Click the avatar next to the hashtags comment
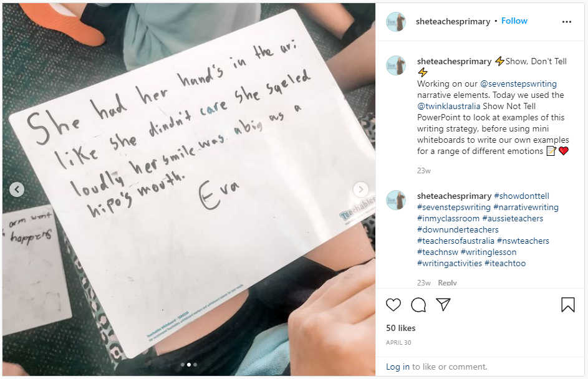The image size is (588, 379). 395,200
